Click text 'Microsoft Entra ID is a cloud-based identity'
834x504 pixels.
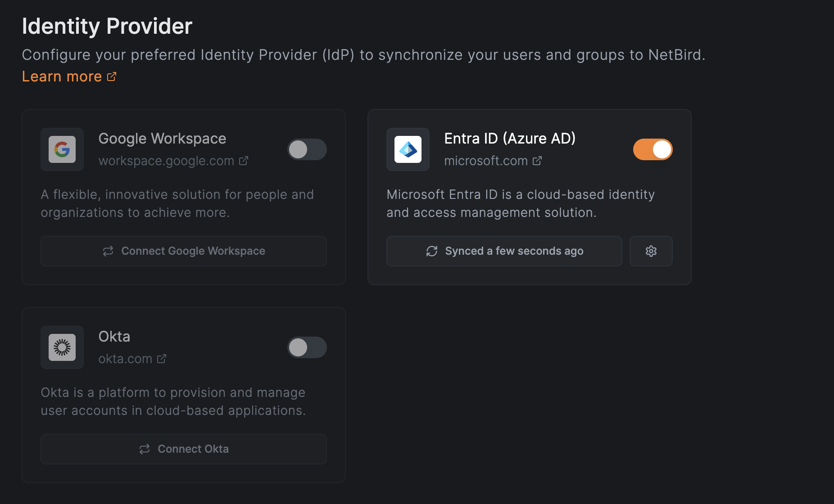tap(521, 194)
